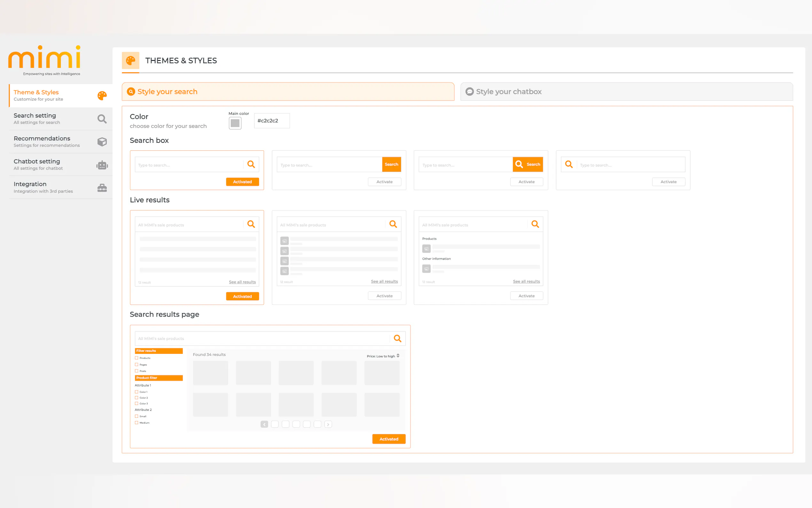812x508 pixels.
Task: Click the toolbox icon beside Integration
Action: point(102,188)
